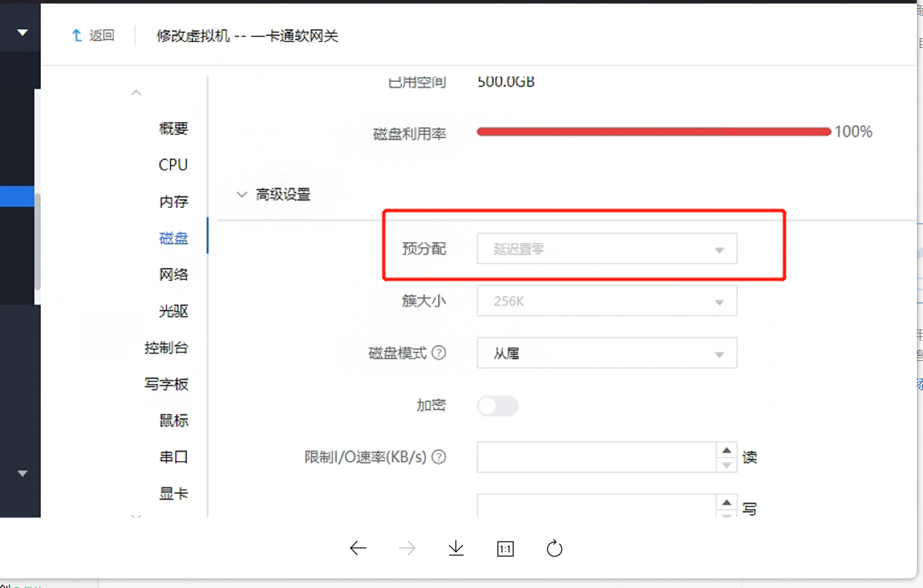Go to the previous image in viewer
923x588 pixels.
358,548
